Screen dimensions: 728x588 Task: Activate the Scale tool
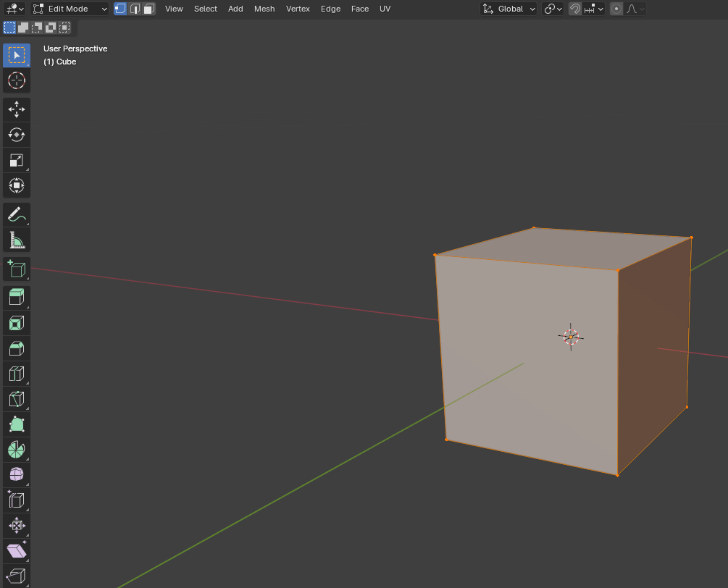(x=17, y=160)
